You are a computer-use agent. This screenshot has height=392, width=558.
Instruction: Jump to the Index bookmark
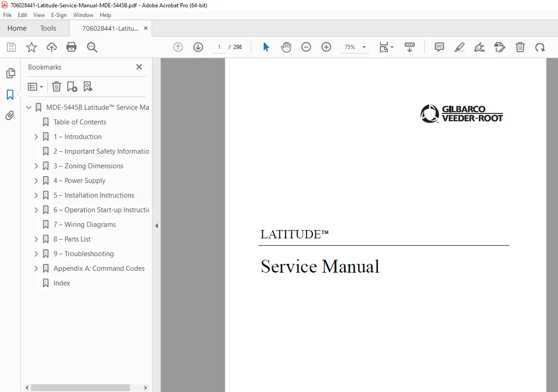62,283
